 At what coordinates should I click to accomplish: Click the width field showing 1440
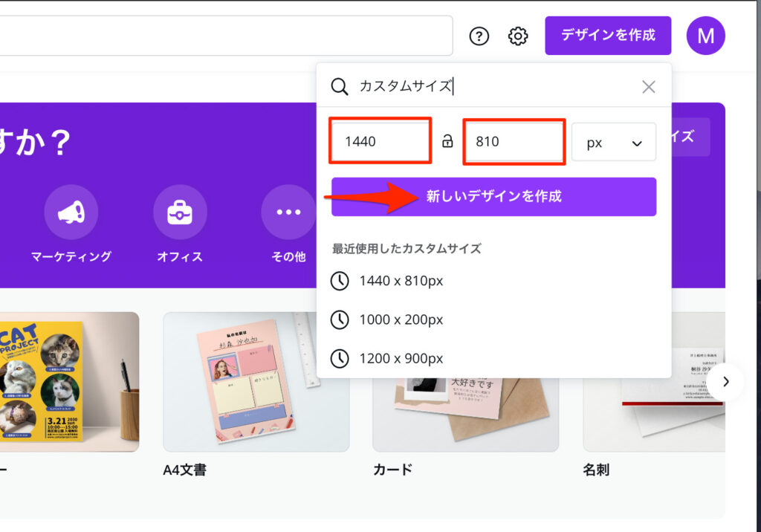380,141
